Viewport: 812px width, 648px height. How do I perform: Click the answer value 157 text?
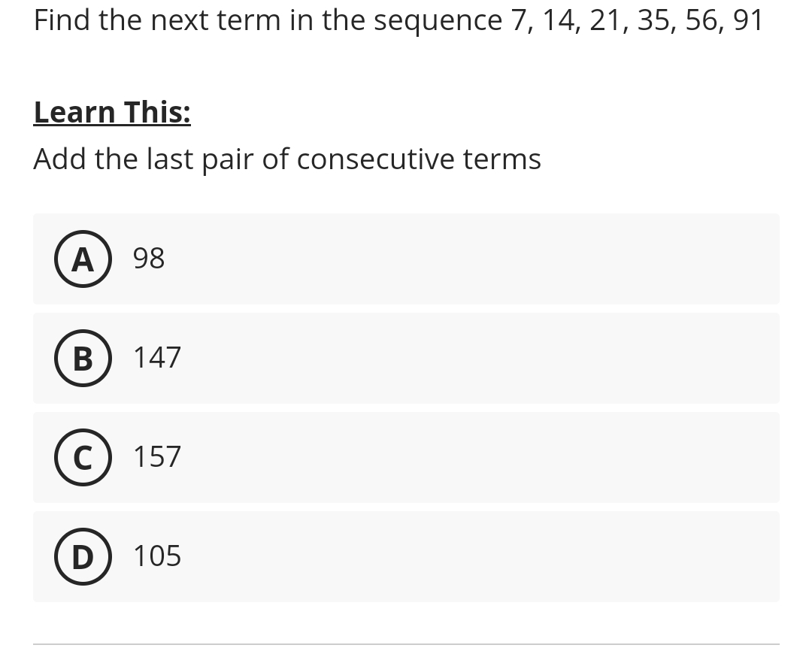tap(156, 457)
